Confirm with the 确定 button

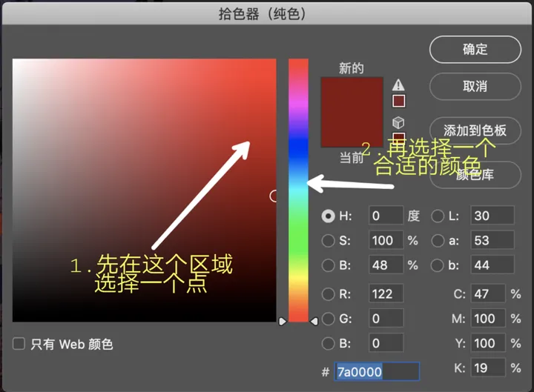(x=475, y=50)
